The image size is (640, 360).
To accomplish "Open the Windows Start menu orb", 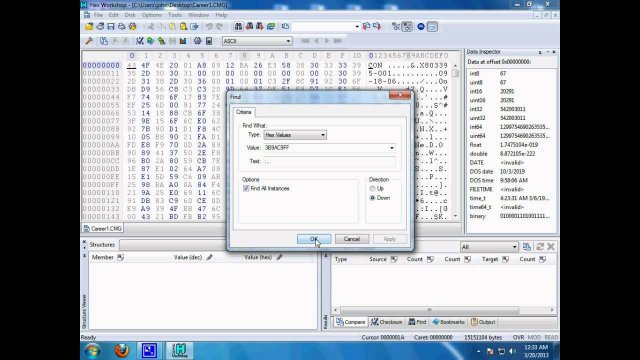I will 93,351.
